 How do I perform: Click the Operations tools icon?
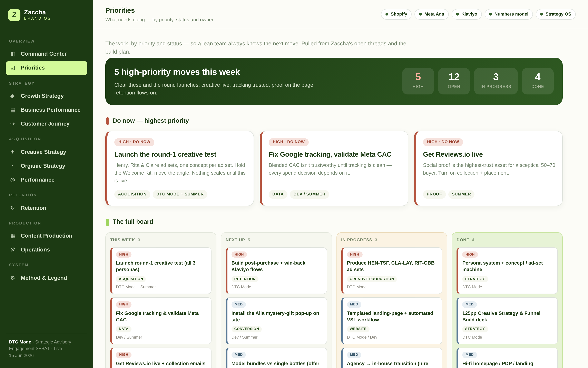[13, 250]
